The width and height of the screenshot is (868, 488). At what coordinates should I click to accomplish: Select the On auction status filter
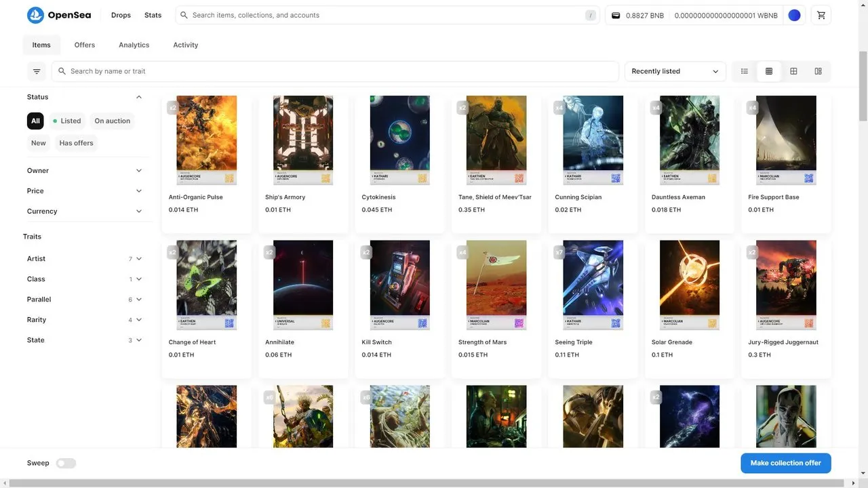pos(112,121)
